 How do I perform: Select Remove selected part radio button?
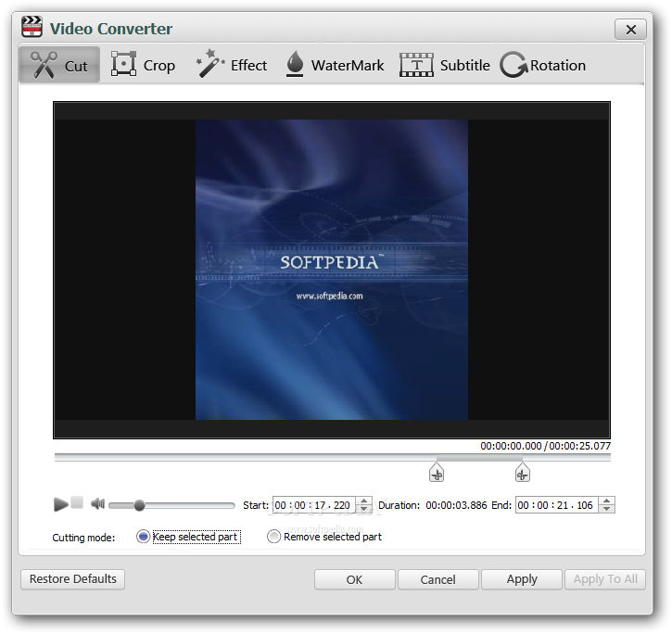[x=273, y=537]
